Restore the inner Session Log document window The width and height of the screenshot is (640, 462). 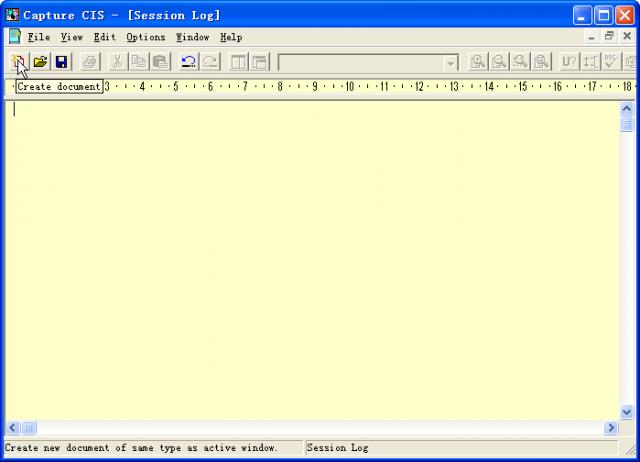click(x=609, y=36)
